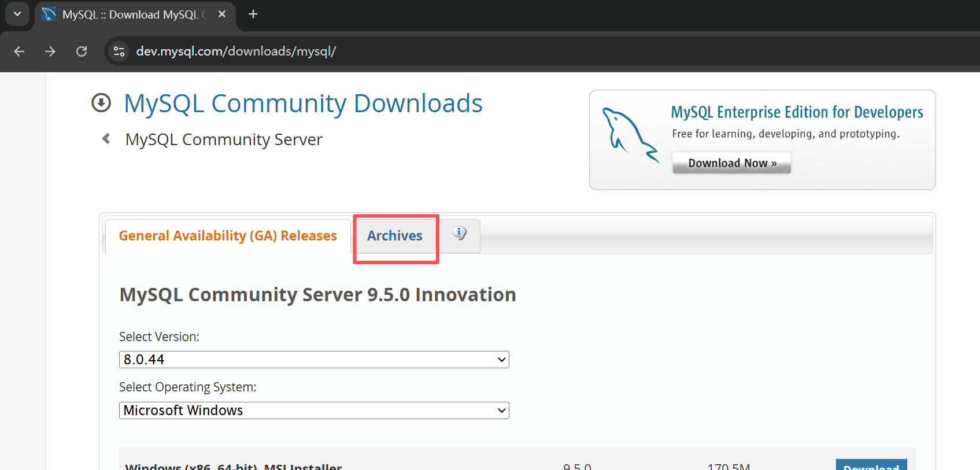Click the download circle icon beside the heading
The width and height of the screenshot is (980, 470).
pos(101,103)
